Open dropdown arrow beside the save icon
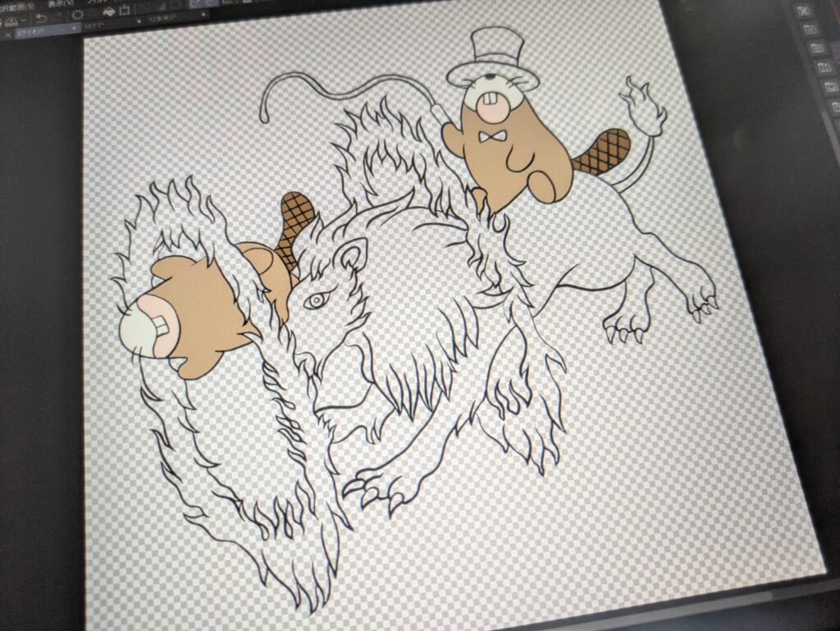840x631 pixels. pyautogui.click(x=23, y=21)
